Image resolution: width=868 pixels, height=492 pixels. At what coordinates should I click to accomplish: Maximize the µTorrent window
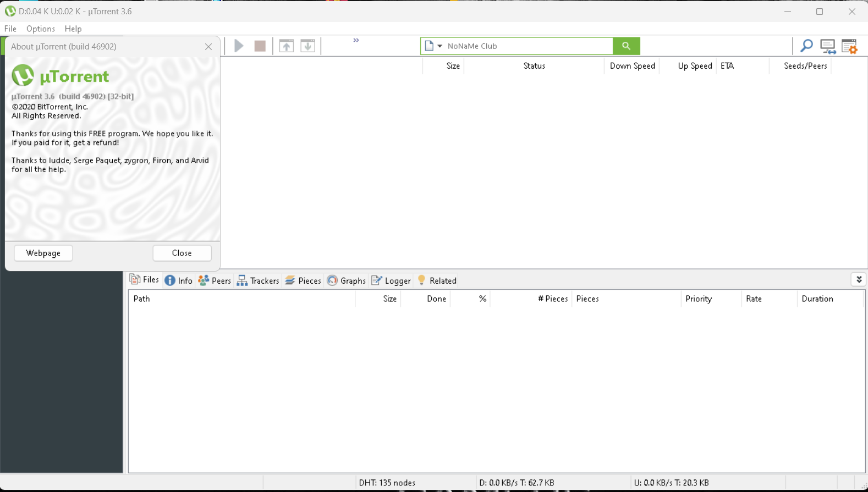[820, 11]
